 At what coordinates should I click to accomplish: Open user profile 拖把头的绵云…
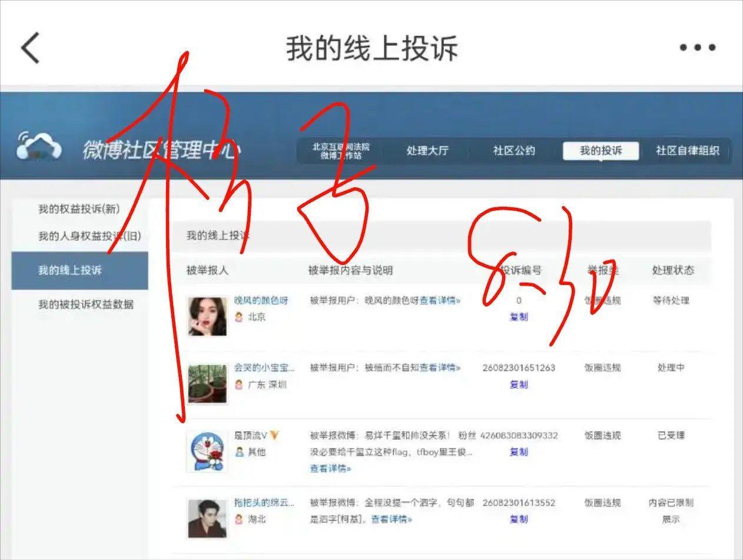pos(264,503)
